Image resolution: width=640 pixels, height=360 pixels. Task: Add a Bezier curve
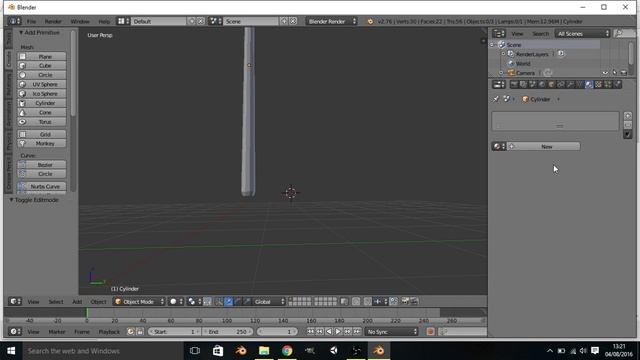click(x=42, y=165)
